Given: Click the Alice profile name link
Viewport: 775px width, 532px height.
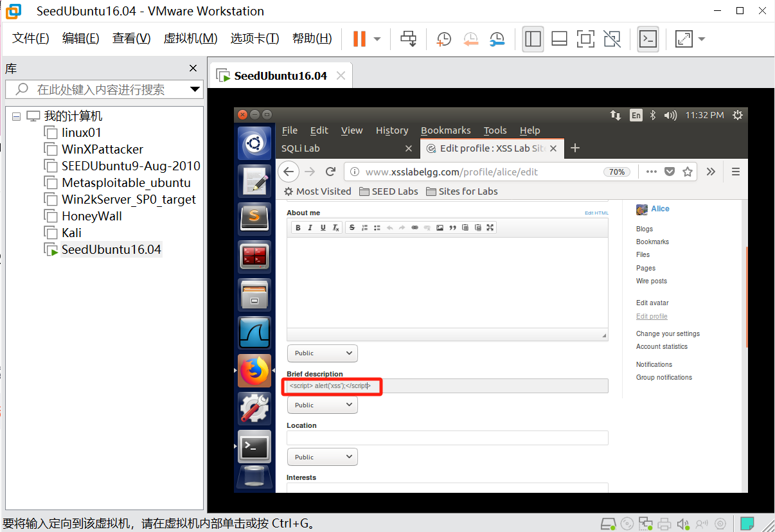Looking at the screenshot, I should tap(660, 209).
